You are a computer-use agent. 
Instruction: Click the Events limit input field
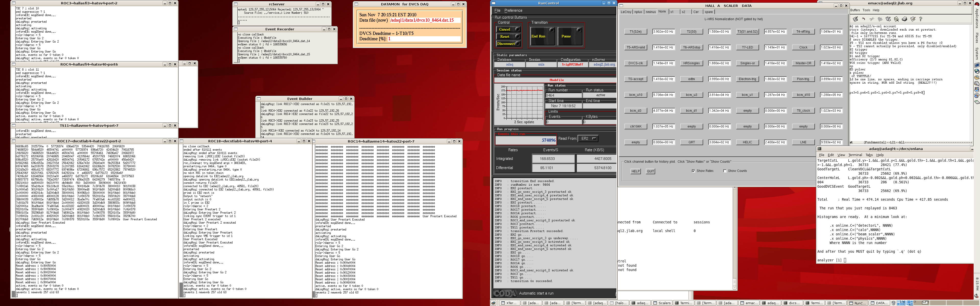coord(563,122)
